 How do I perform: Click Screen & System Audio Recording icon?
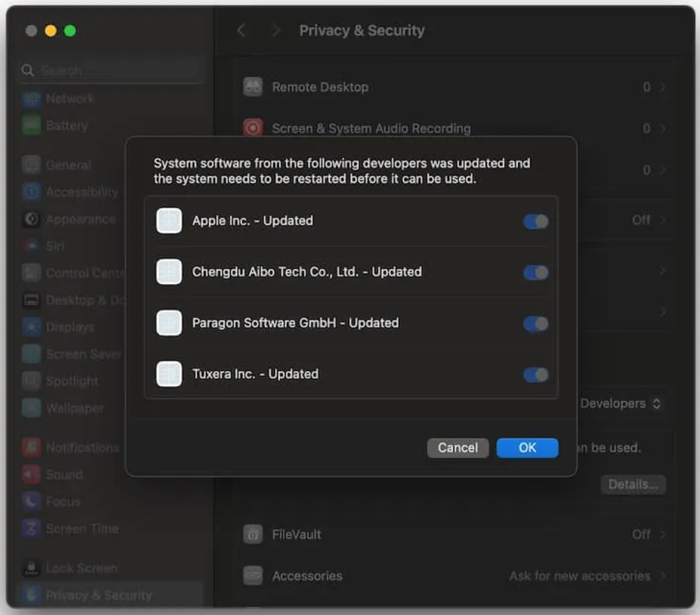253,128
